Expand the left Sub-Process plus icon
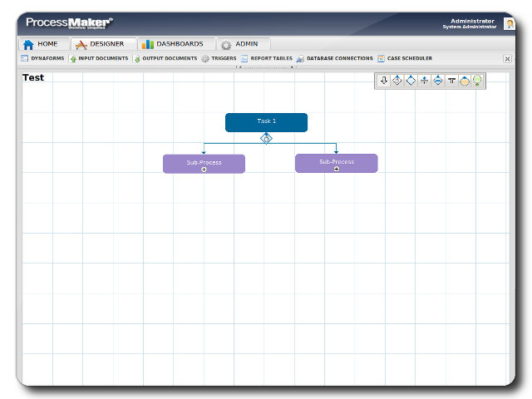The height and width of the screenshot is (399, 532). [x=204, y=169]
